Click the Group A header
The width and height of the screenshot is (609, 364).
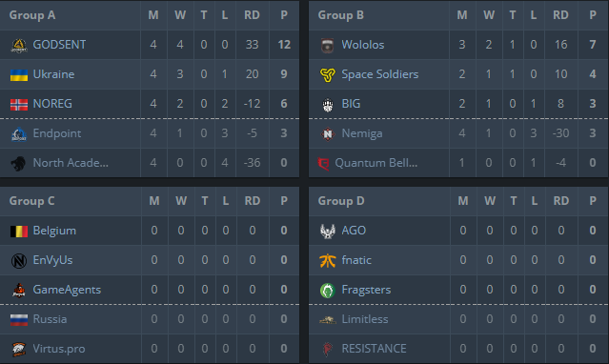[32, 15]
